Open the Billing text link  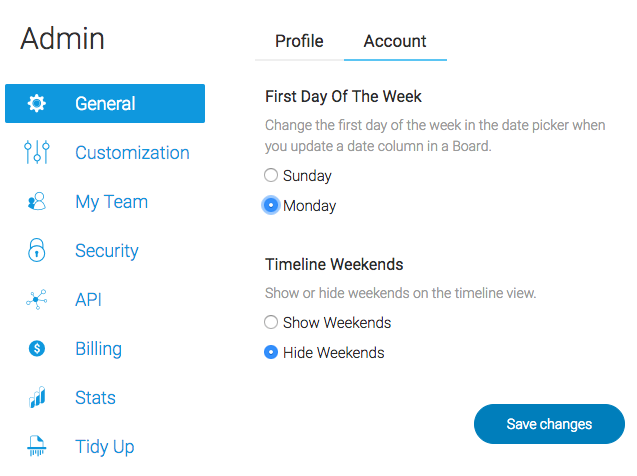pos(99,348)
